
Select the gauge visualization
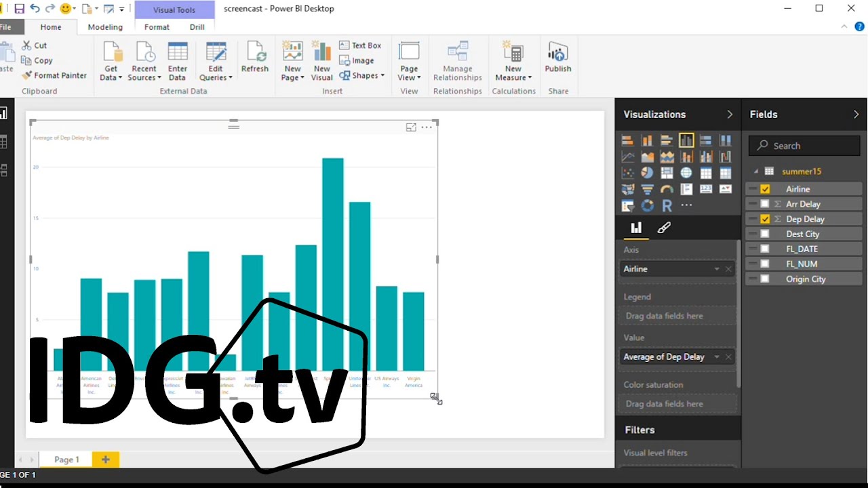(x=667, y=189)
